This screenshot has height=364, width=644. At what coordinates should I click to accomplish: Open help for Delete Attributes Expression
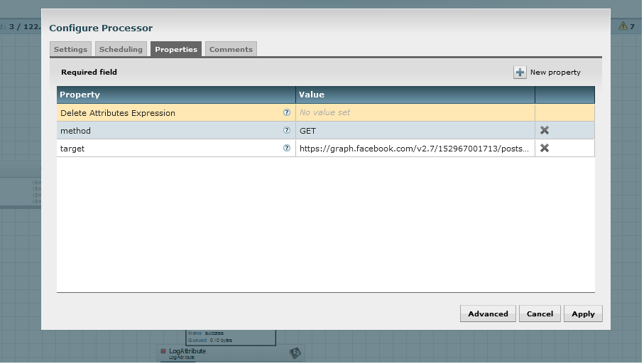click(287, 112)
